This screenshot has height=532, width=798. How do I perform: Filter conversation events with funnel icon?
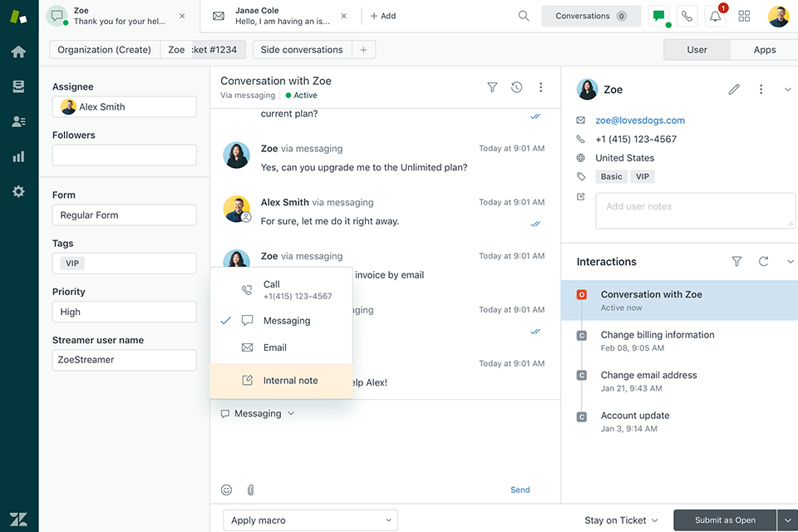[x=492, y=87]
